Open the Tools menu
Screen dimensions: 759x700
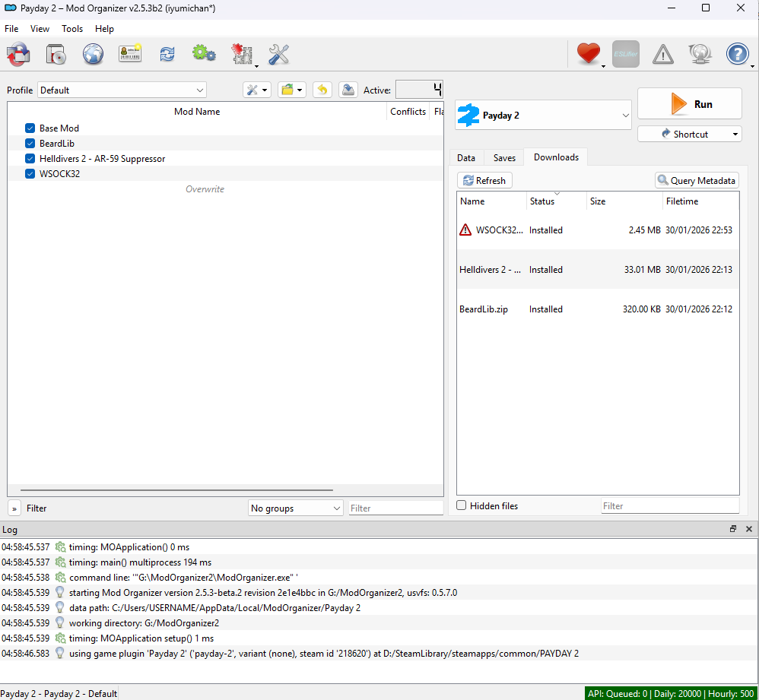(72, 29)
